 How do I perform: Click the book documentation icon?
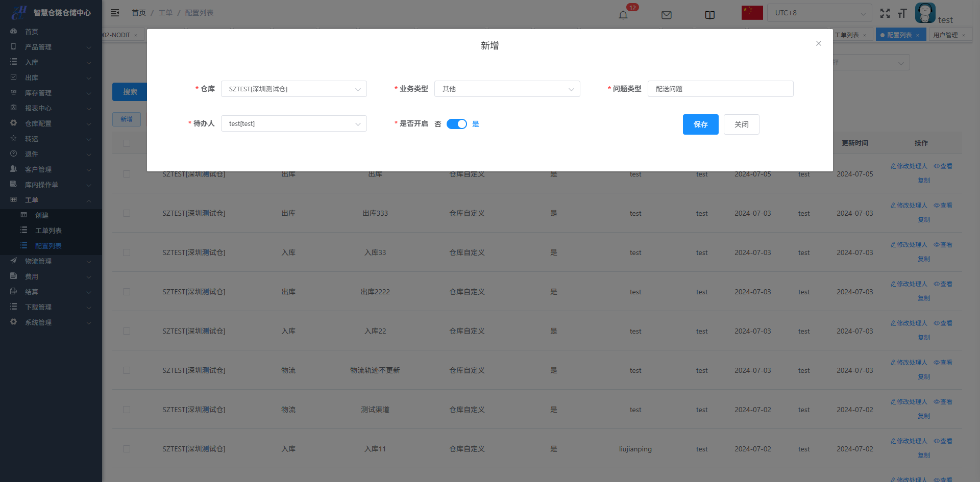click(709, 15)
